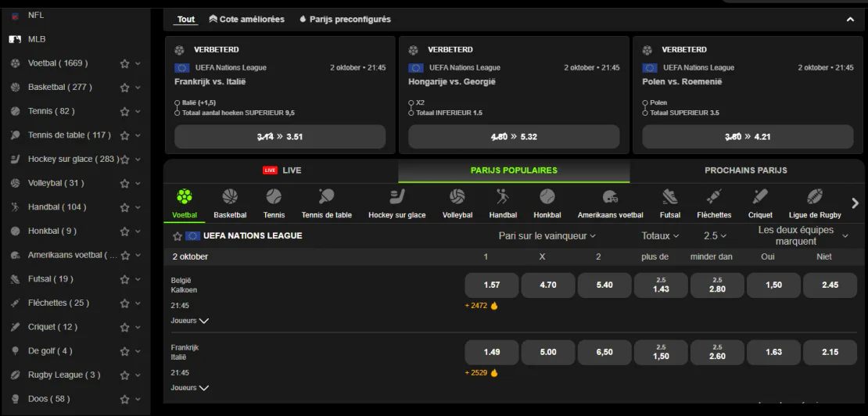Click the Basketbal icon in sidebar
The image size is (868, 416).
[x=16, y=88]
